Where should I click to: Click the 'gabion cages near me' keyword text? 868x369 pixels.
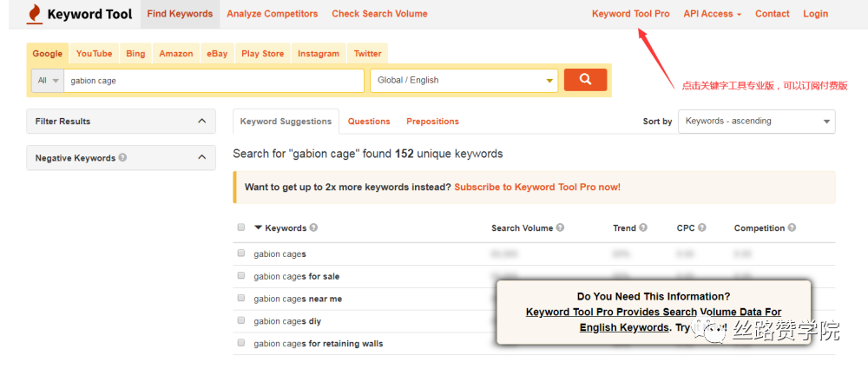(x=298, y=299)
